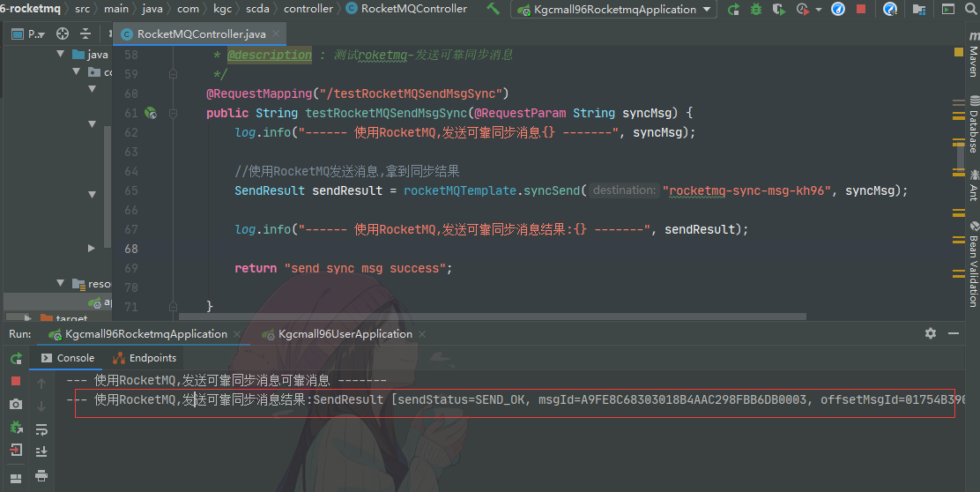This screenshot has width=980, height=492.
Task: Collapse the resources folder tree node
Action: pos(61,283)
